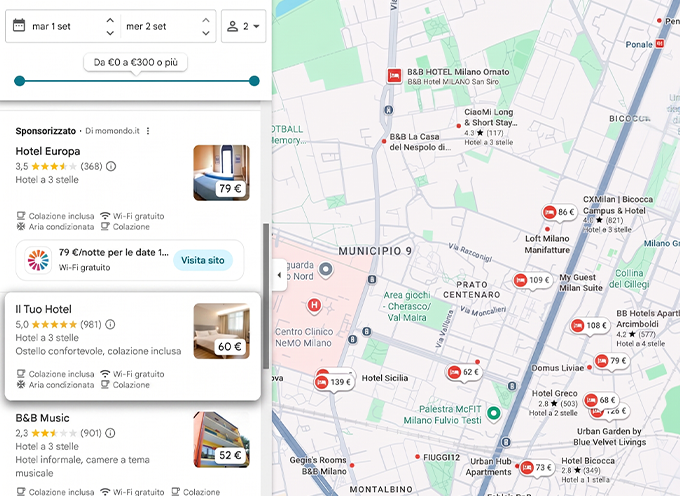Grab the minimum price slider handle

point(20,81)
